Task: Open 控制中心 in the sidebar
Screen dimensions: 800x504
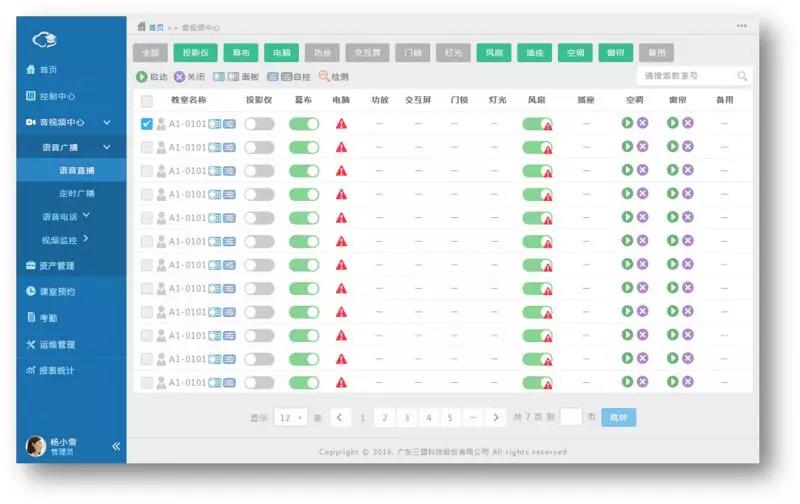Action: click(57, 97)
